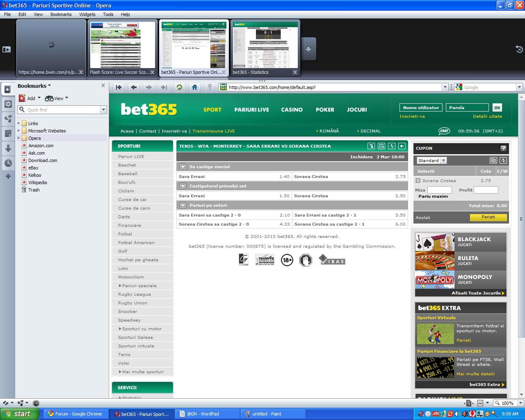Open the CUPON help question mark icon

click(503, 148)
